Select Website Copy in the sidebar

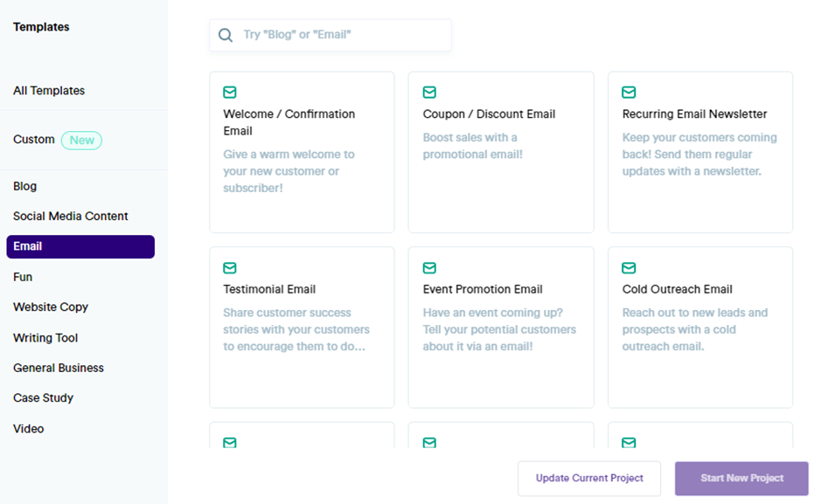pos(50,307)
